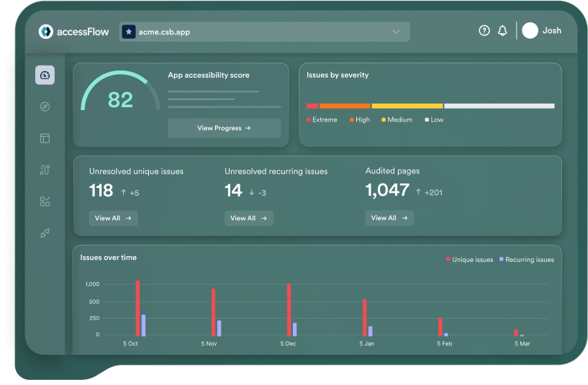Toggle Recurring issues legend in chart
Viewport: 588px width, 385px height.
pos(526,259)
